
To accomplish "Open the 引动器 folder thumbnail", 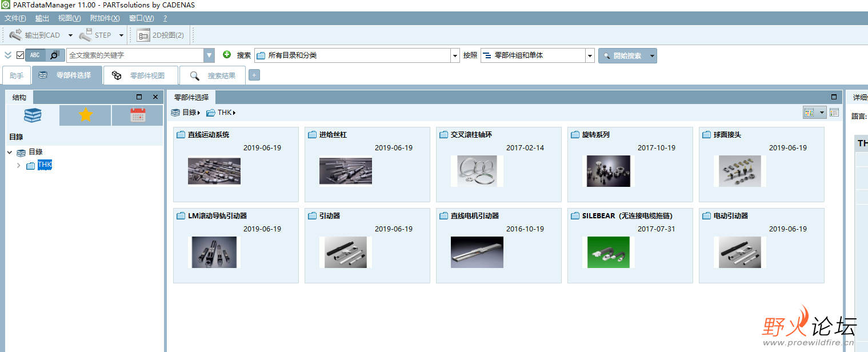I will pos(346,252).
